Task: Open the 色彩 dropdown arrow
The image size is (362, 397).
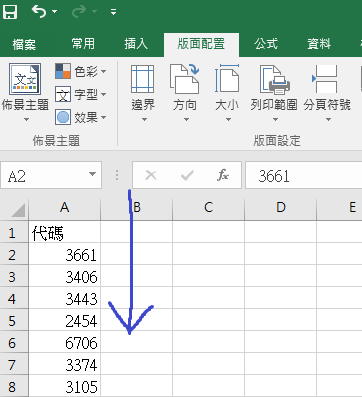Action: pyautogui.click(x=103, y=71)
